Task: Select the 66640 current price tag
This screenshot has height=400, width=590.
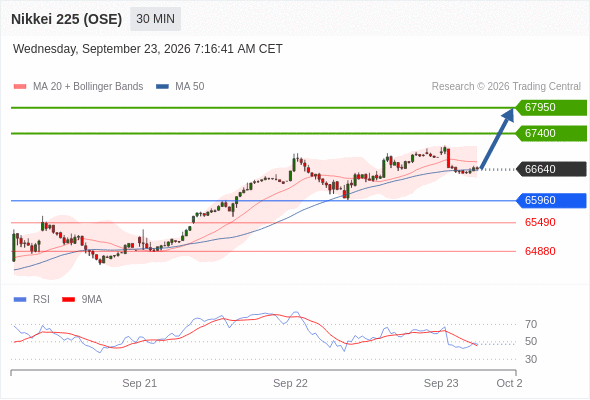Action: point(551,169)
